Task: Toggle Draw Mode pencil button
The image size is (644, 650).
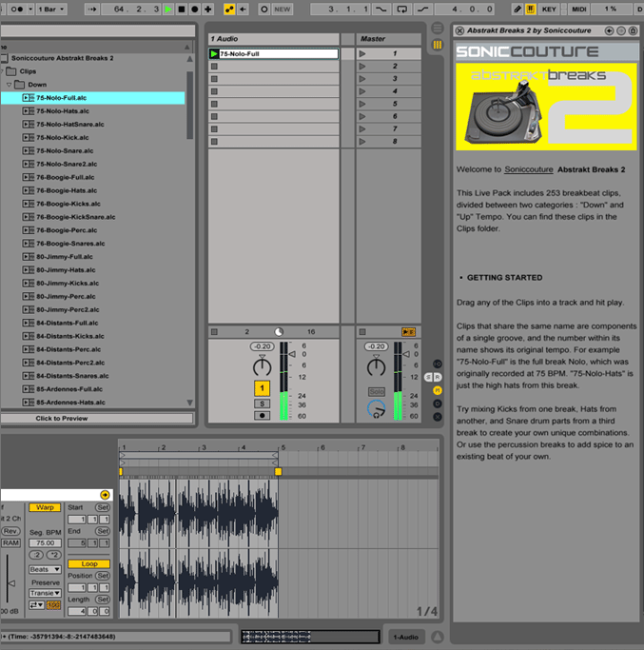Action: [x=517, y=10]
